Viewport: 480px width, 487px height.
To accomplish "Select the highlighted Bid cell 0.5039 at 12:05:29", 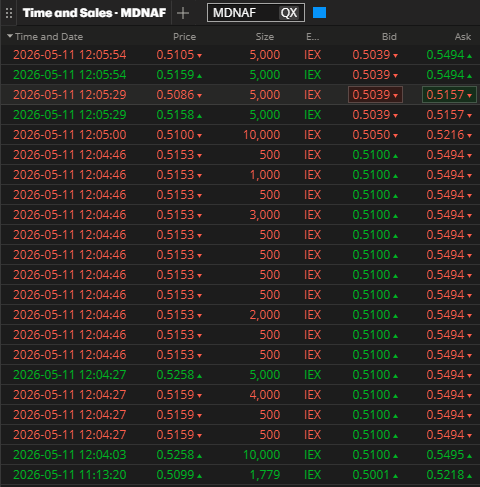I will [375, 95].
